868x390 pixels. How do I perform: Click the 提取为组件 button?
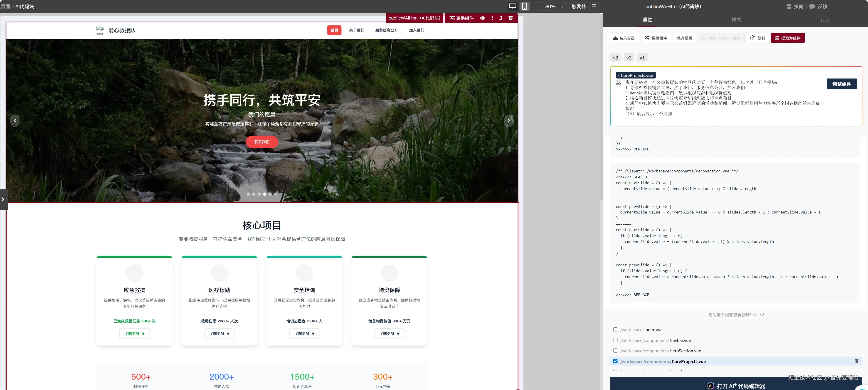click(x=787, y=38)
